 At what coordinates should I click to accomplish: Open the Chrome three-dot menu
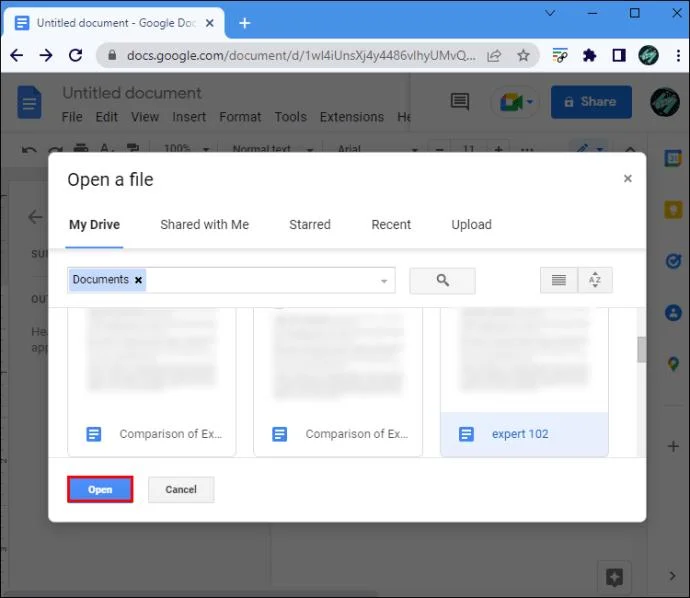tap(678, 55)
